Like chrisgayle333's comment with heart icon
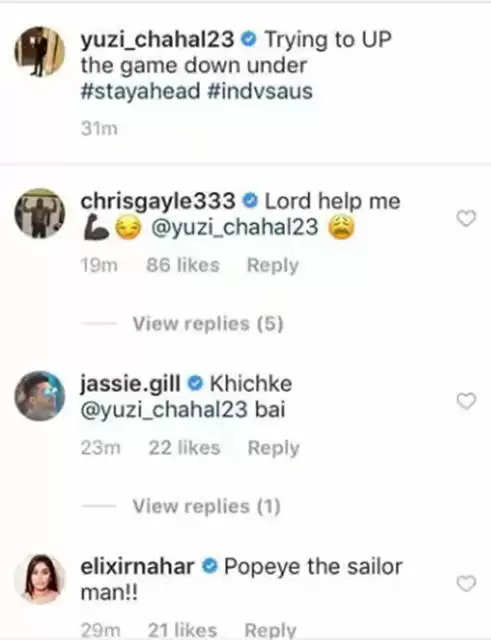 click(466, 218)
